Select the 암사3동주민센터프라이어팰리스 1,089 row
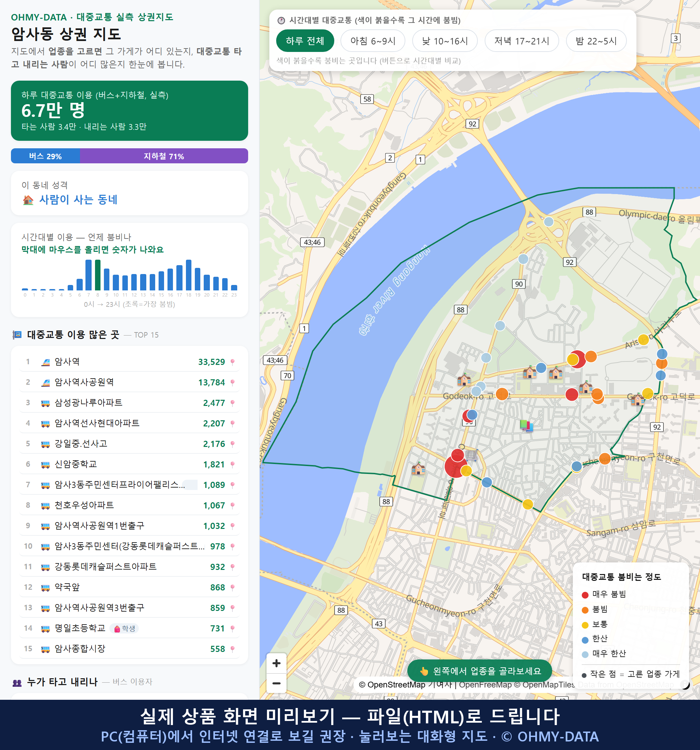 coord(130,485)
